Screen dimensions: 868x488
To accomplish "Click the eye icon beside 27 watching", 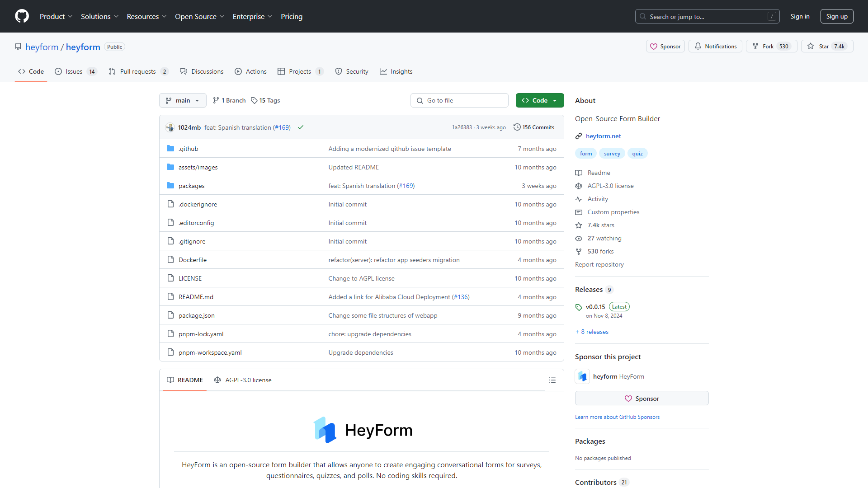I will coord(579,238).
